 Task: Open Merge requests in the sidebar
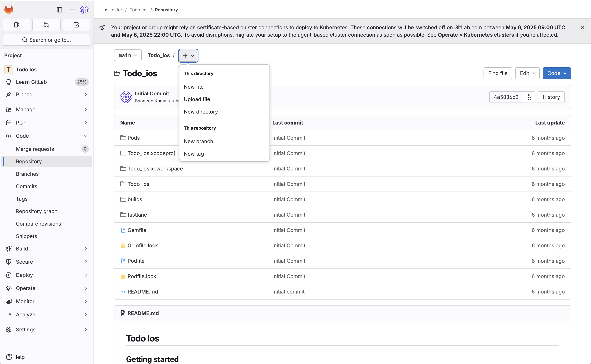pos(47,149)
